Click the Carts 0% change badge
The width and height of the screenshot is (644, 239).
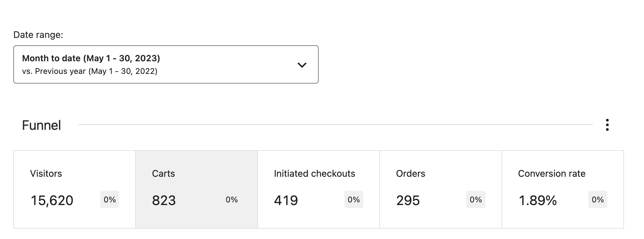point(231,199)
